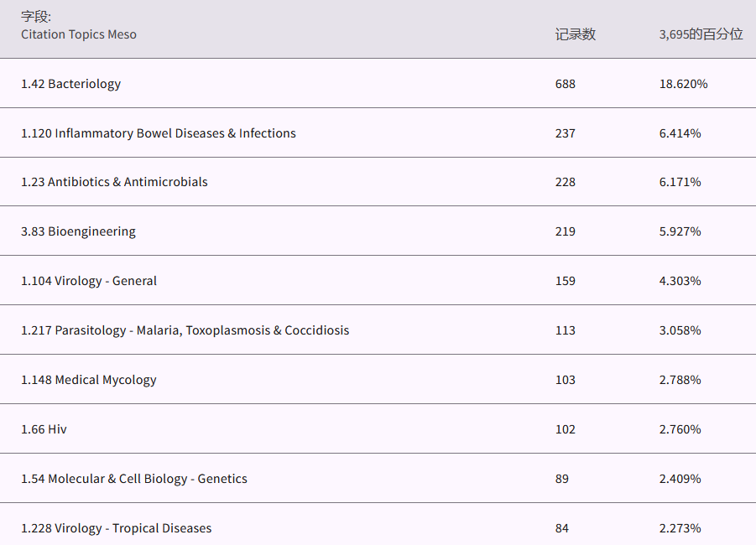Open the 1.217 Parasitology Malaria topic row
Viewport: 756px width, 545px height.
point(185,330)
